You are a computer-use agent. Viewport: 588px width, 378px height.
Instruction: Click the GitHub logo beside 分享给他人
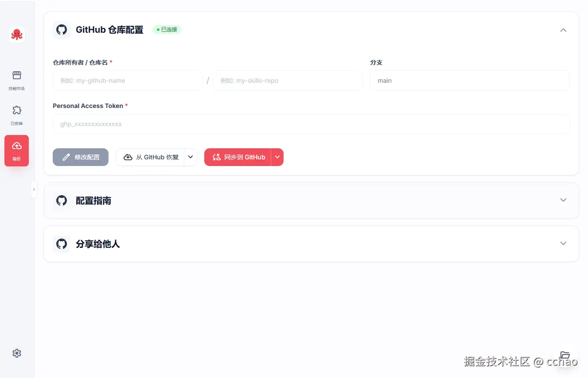click(x=62, y=244)
